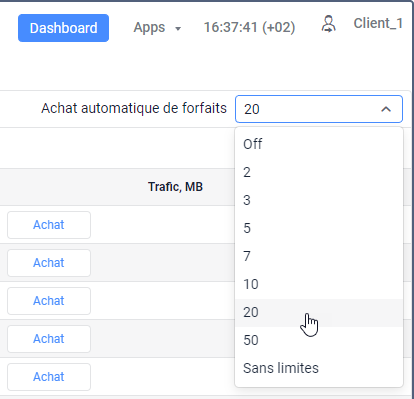The width and height of the screenshot is (414, 399).
Task: Click the first Achat button in the table
Action: tap(49, 225)
